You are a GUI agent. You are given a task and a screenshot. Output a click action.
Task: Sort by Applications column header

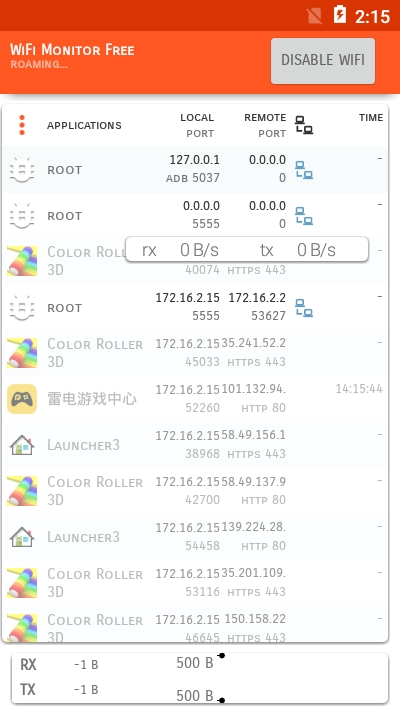(84, 126)
